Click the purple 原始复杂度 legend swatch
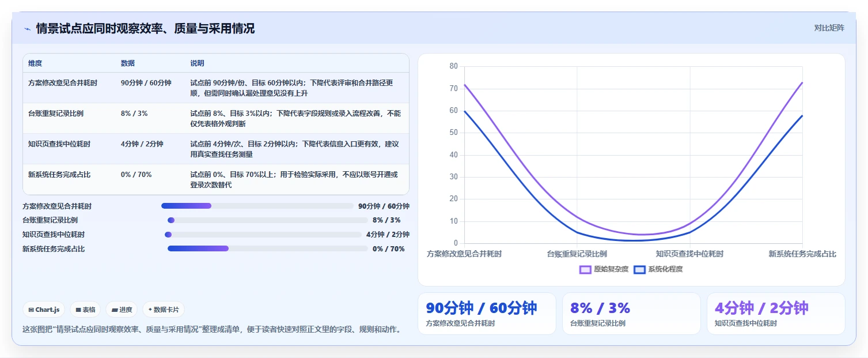The width and height of the screenshot is (868, 358). point(586,269)
